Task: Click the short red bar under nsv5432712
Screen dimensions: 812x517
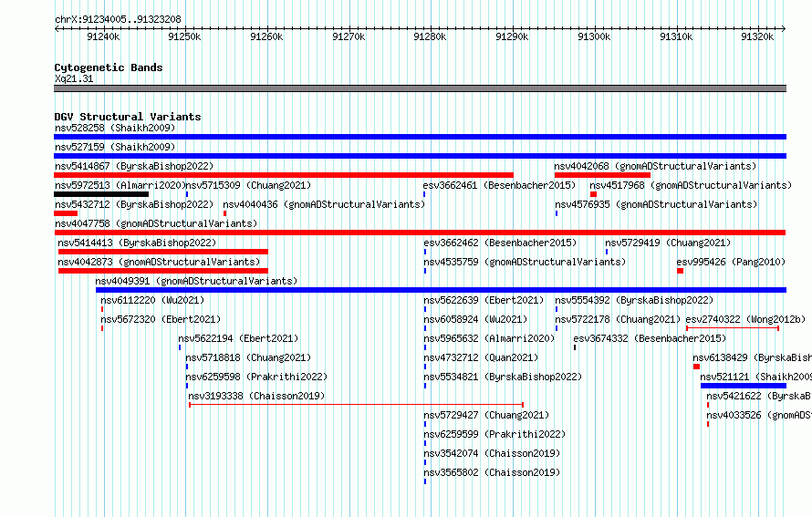Action: click(66, 213)
